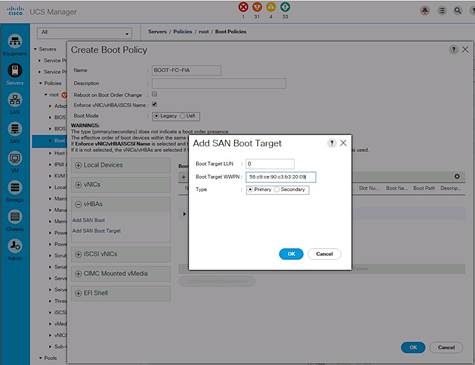
Task: Click the Boot Path column header
Action: 424,188
